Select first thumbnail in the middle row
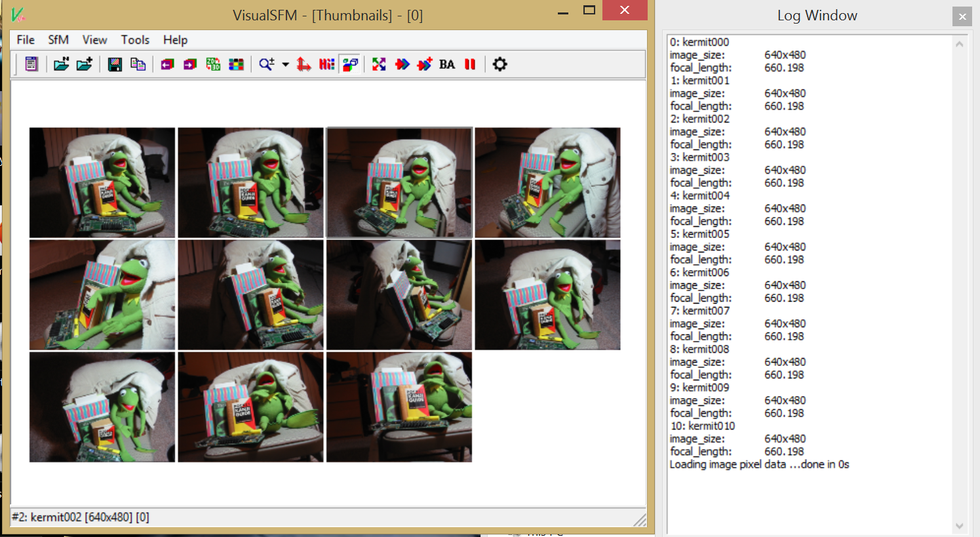Screen dimensions: 980x537 (102, 294)
